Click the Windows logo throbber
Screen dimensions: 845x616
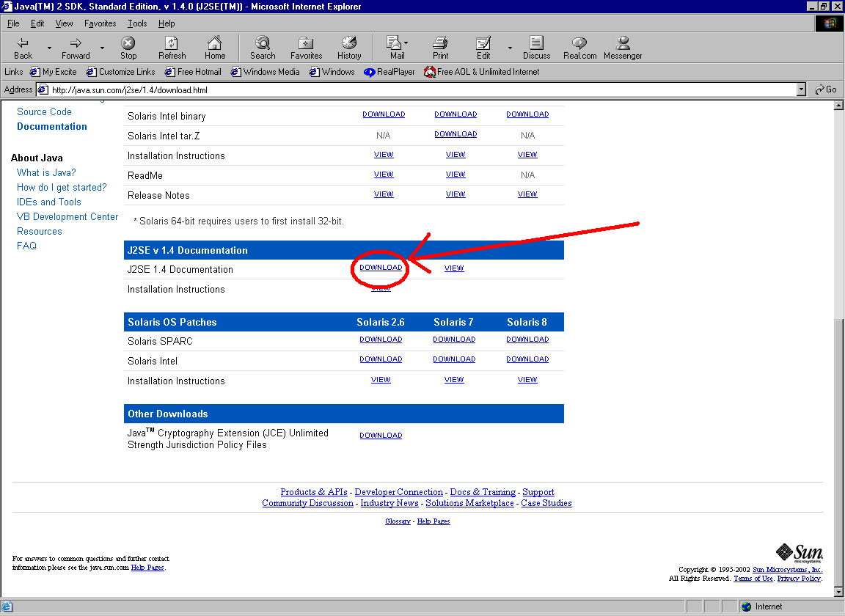(830, 23)
